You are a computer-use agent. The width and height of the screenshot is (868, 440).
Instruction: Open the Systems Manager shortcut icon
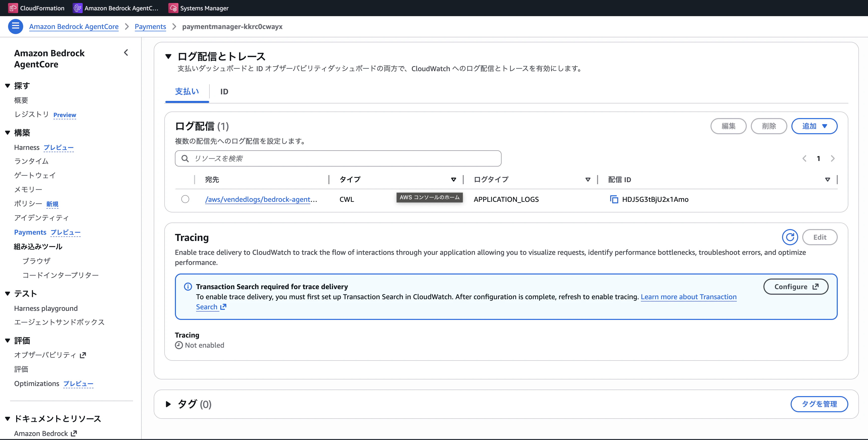click(173, 8)
